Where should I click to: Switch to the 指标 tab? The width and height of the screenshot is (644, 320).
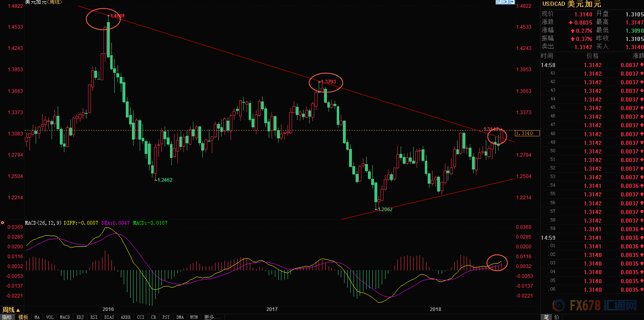tap(7, 317)
